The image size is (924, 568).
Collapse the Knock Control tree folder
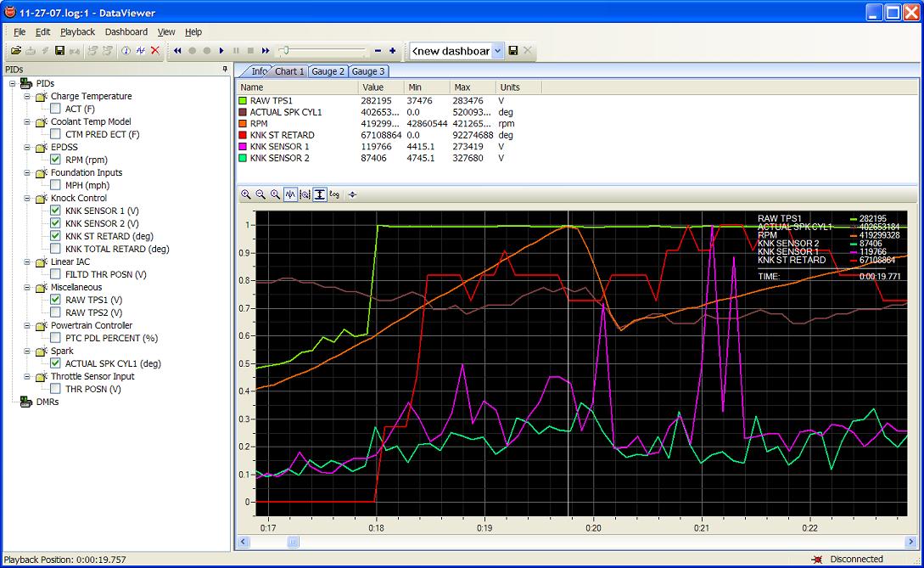click(27, 198)
